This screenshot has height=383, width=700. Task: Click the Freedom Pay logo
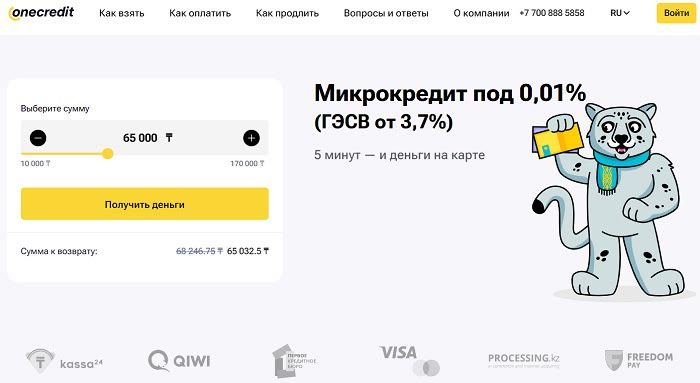639,361
